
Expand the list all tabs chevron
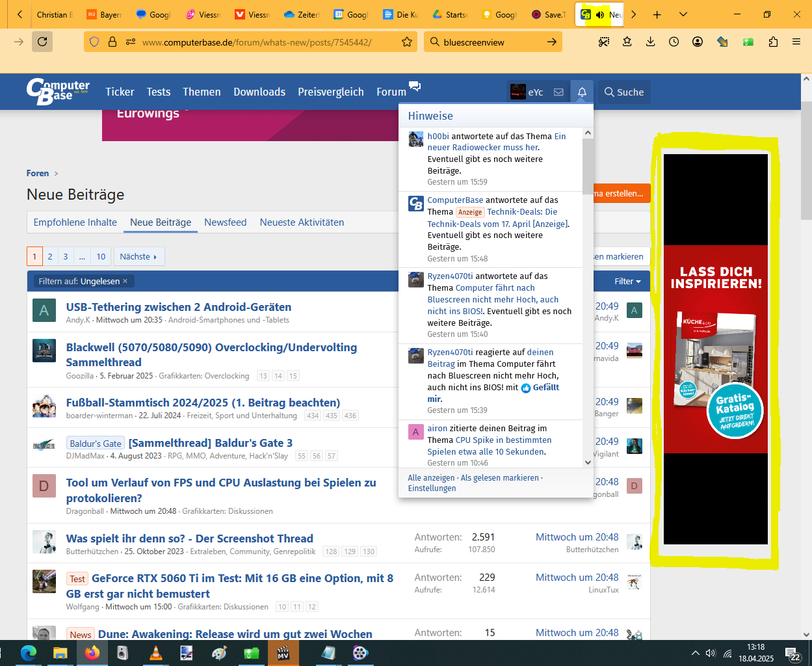pyautogui.click(x=683, y=14)
